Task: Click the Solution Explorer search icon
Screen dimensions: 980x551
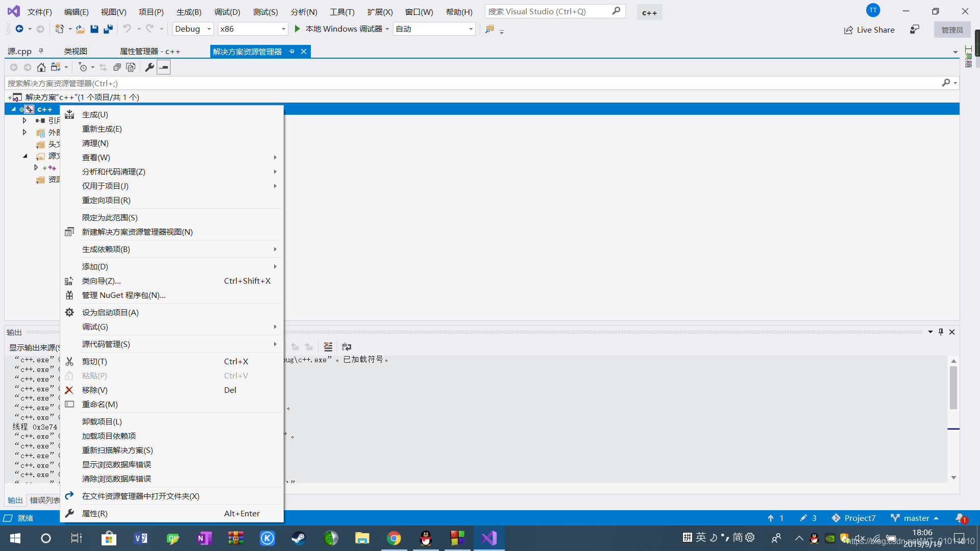Action: coord(947,83)
